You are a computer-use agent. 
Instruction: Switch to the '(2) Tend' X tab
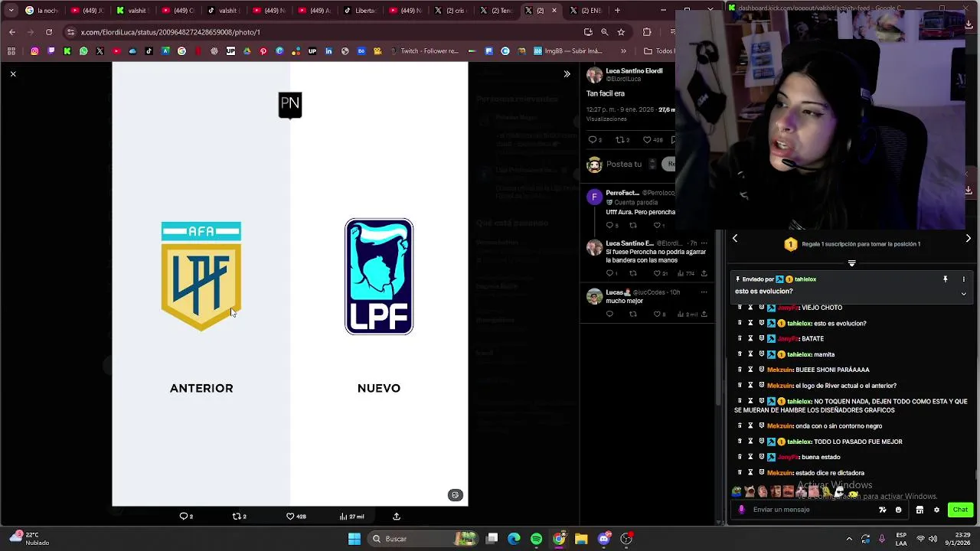click(x=496, y=11)
